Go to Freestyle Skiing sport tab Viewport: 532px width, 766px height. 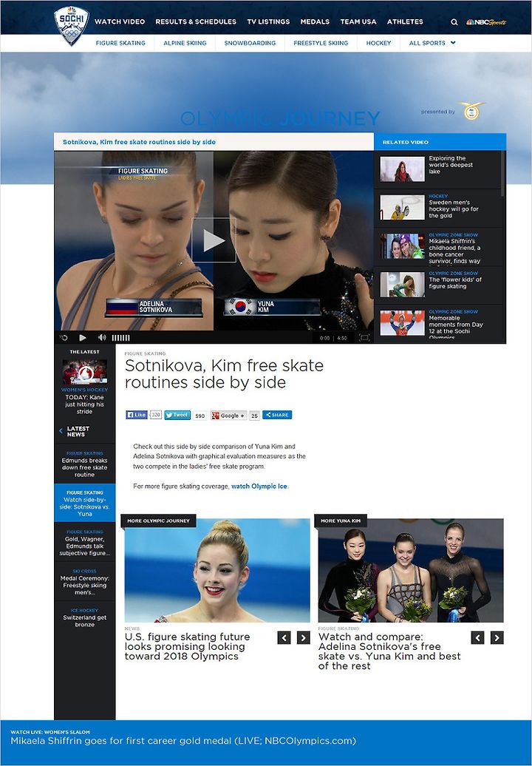click(321, 43)
